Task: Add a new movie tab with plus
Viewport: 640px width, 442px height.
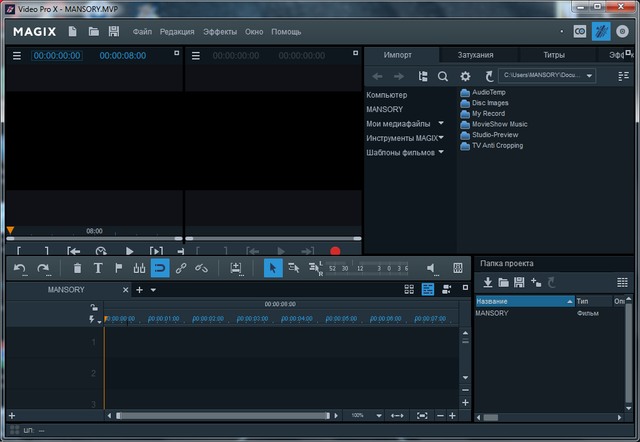Action: click(x=139, y=290)
